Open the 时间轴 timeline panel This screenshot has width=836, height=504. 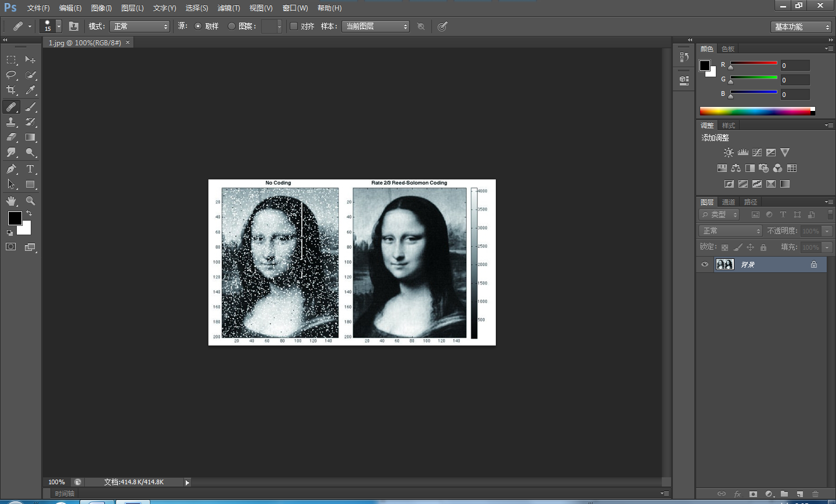point(64,494)
